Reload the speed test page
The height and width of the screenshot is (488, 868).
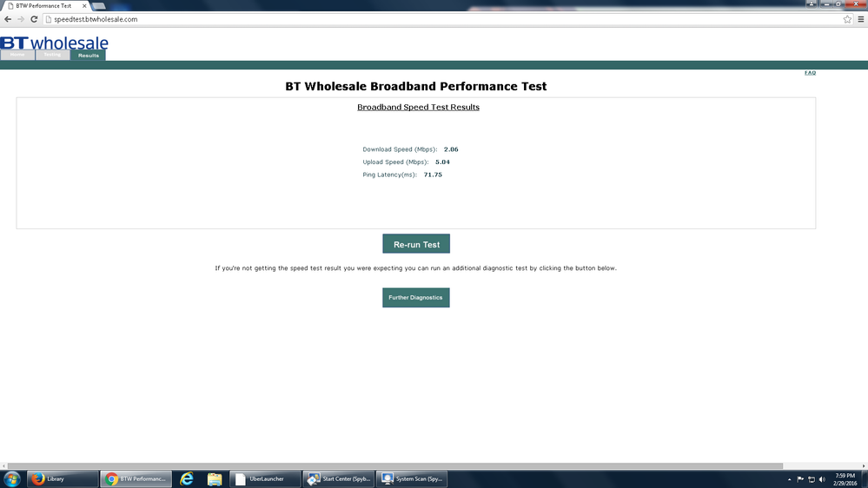click(x=34, y=19)
